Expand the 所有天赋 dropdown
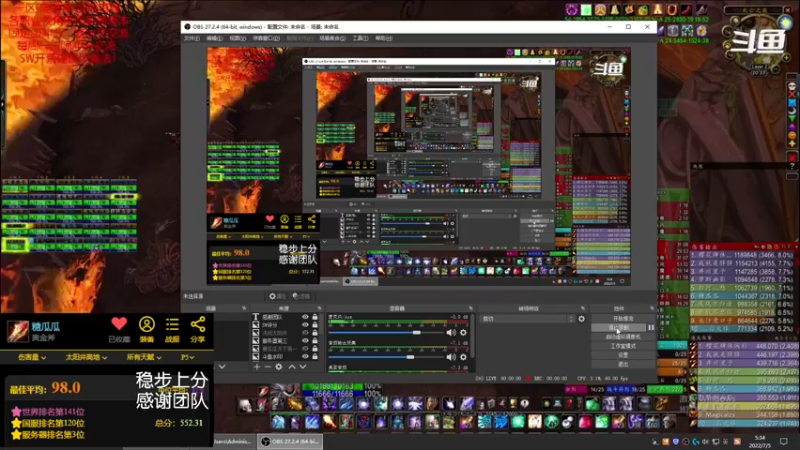The image size is (800, 450). pyautogui.click(x=144, y=358)
